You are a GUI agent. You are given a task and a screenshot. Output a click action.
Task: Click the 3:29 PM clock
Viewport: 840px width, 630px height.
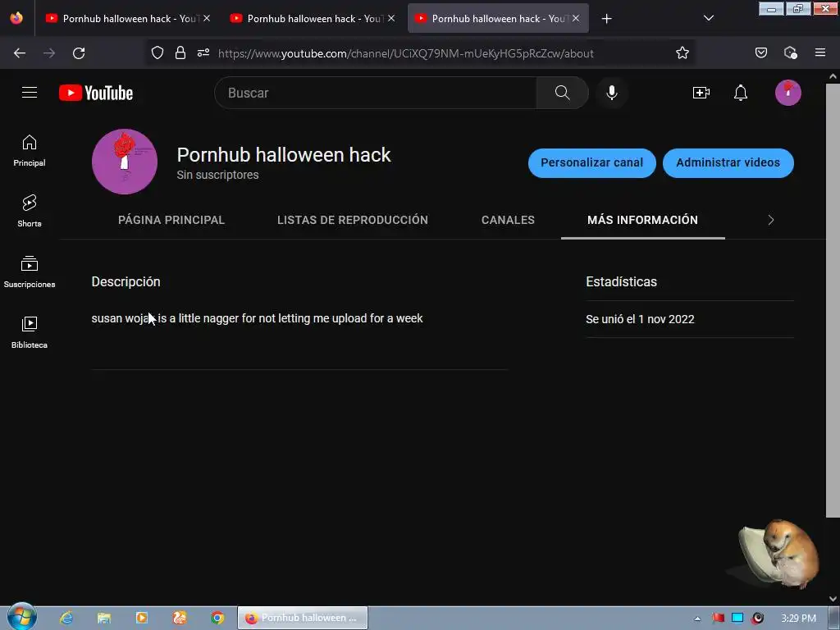click(x=798, y=619)
